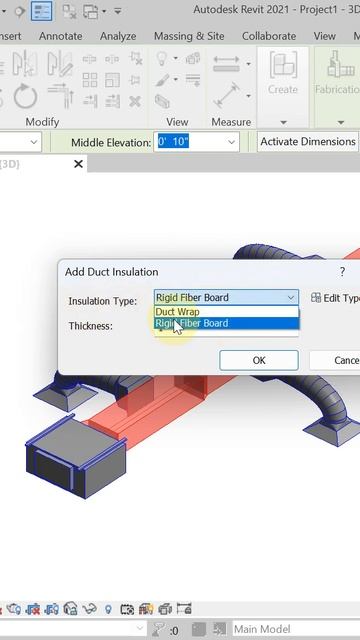Select the Trim/Extend to Corner tool

click(60, 96)
